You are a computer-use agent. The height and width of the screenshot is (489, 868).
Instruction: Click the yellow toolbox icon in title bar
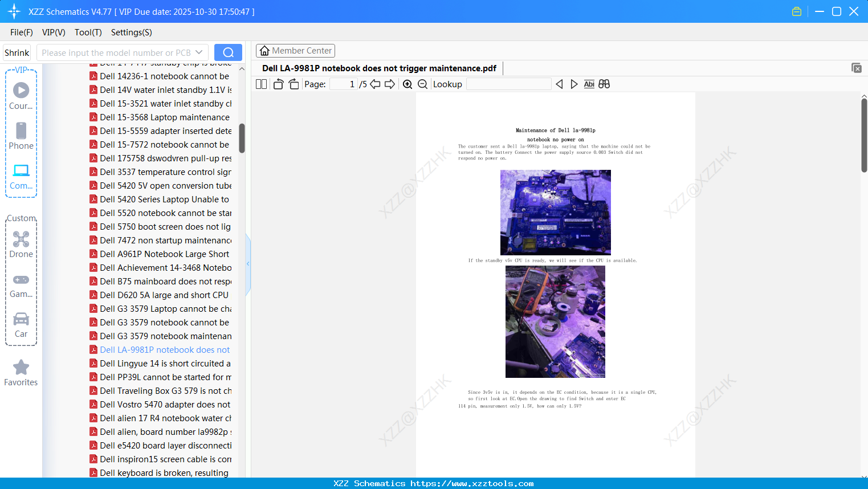[x=797, y=11]
